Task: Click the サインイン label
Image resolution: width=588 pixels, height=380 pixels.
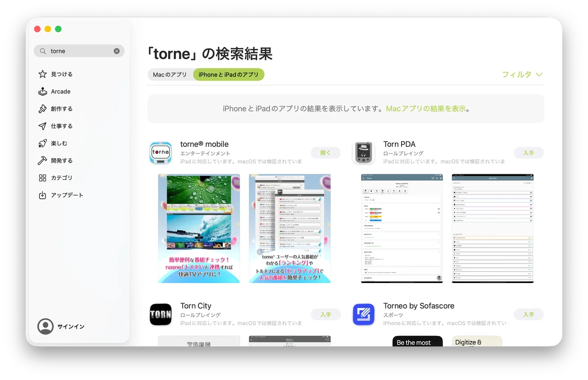Action: tap(71, 327)
